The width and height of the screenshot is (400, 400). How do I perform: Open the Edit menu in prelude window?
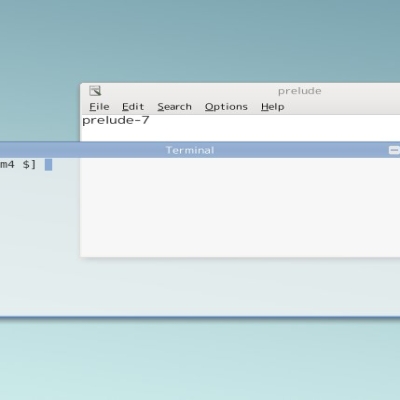click(x=133, y=107)
